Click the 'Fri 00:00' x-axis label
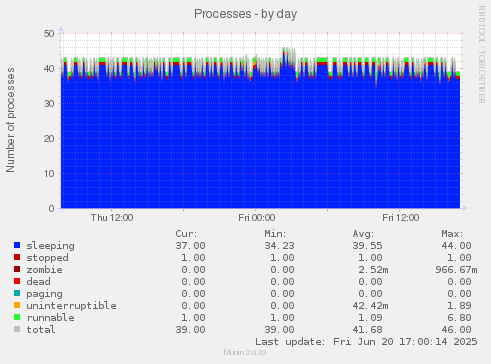491x364 pixels. click(x=257, y=218)
